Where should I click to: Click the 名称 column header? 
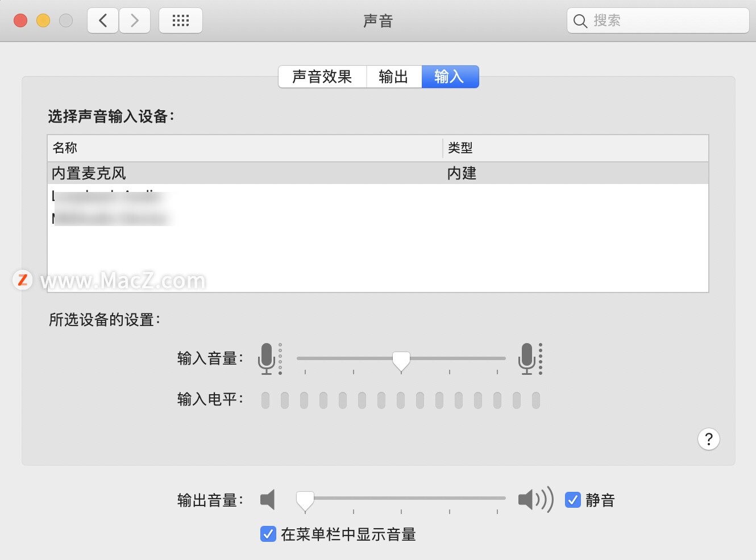(65, 148)
